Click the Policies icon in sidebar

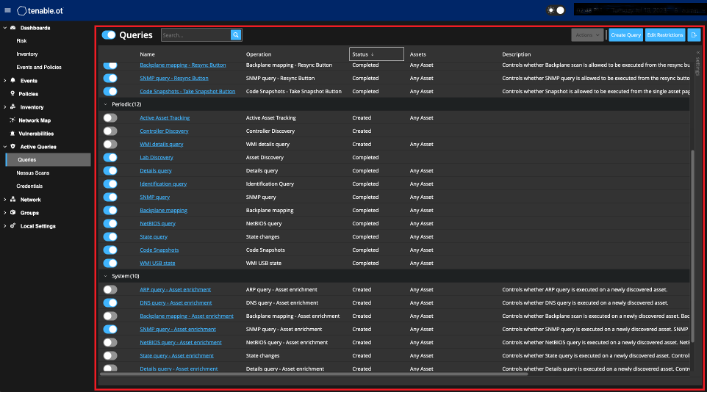13,94
